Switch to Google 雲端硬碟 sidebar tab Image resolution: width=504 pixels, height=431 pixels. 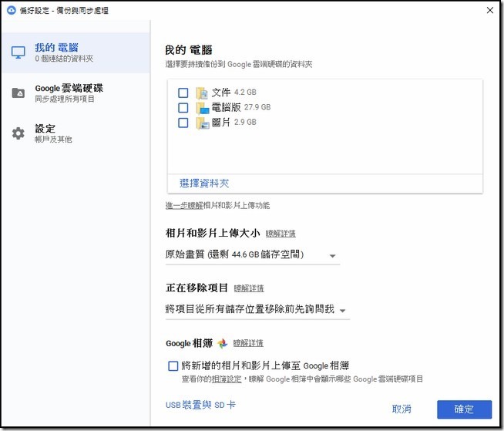[76, 93]
